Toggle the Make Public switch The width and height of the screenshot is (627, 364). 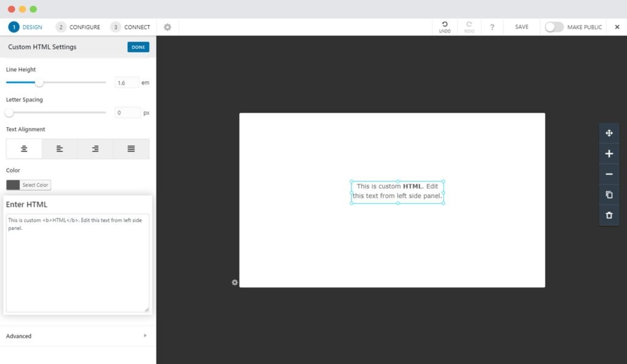554,27
